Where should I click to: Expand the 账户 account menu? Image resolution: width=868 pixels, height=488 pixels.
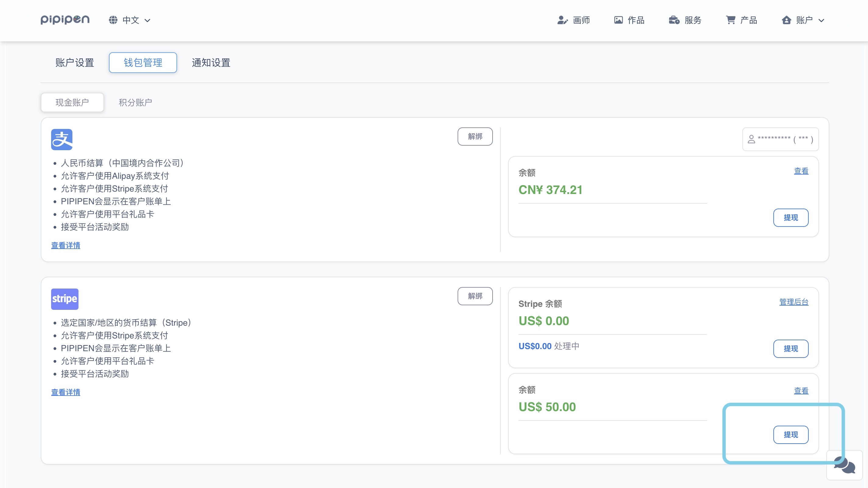tap(803, 20)
